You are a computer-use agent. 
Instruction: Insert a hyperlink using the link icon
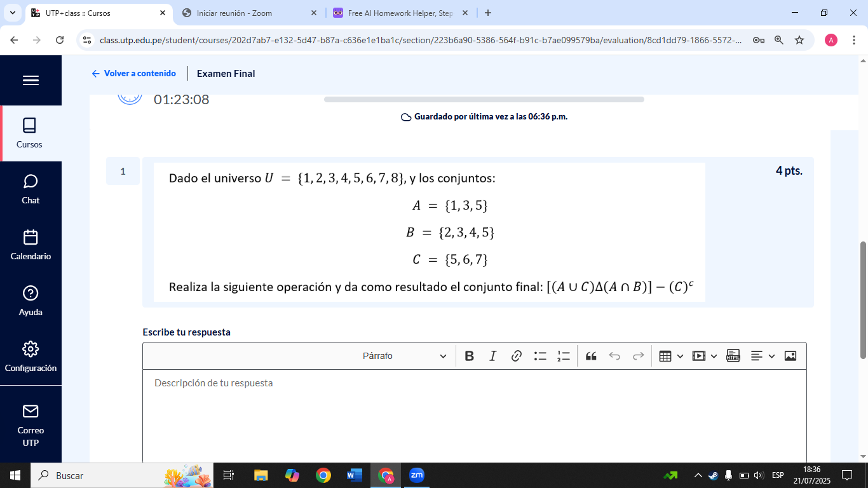pyautogui.click(x=515, y=356)
